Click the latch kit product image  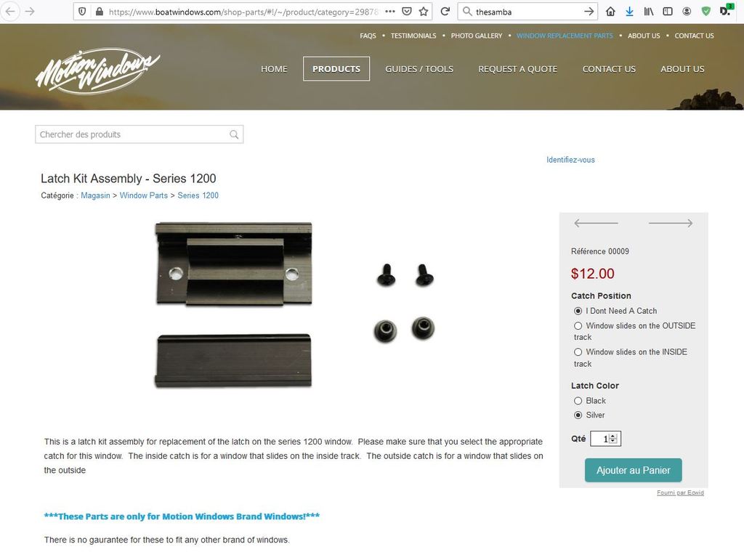pos(295,304)
